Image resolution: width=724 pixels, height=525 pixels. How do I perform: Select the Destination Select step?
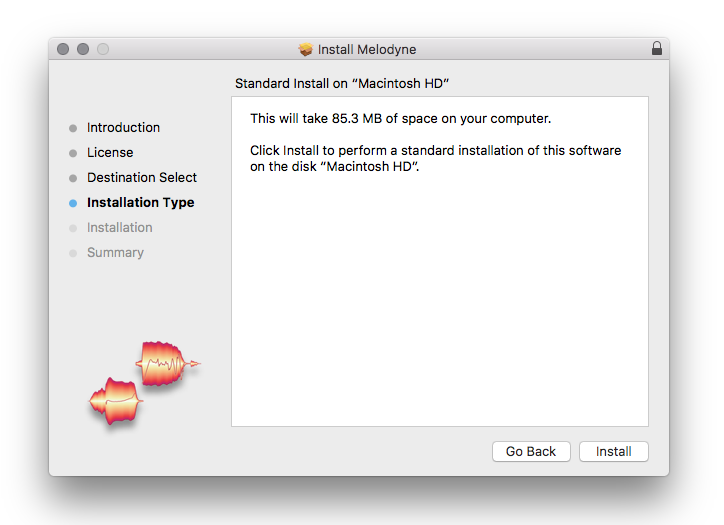coord(142,177)
